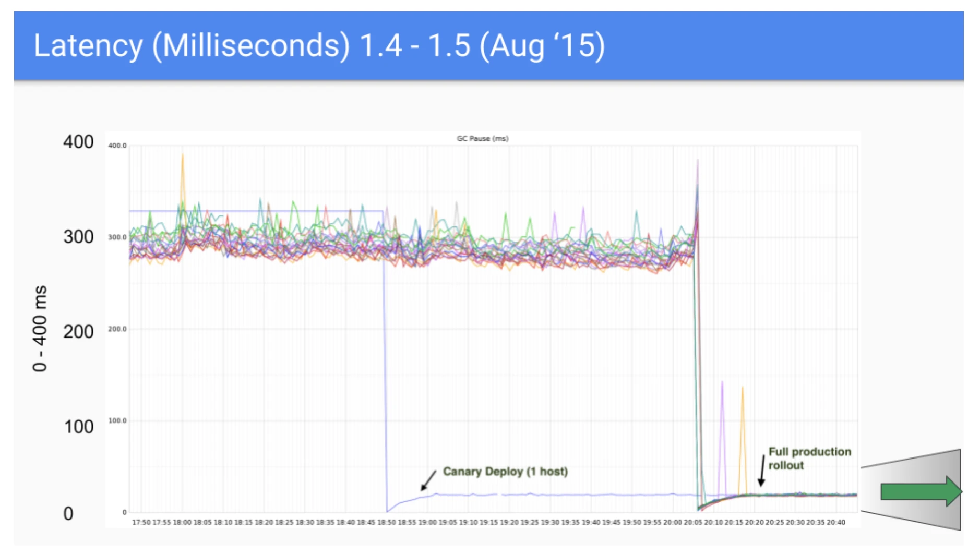Click the GC Pause (ms) chart title
The height and width of the screenshot is (554, 980).
pos(482,139)
